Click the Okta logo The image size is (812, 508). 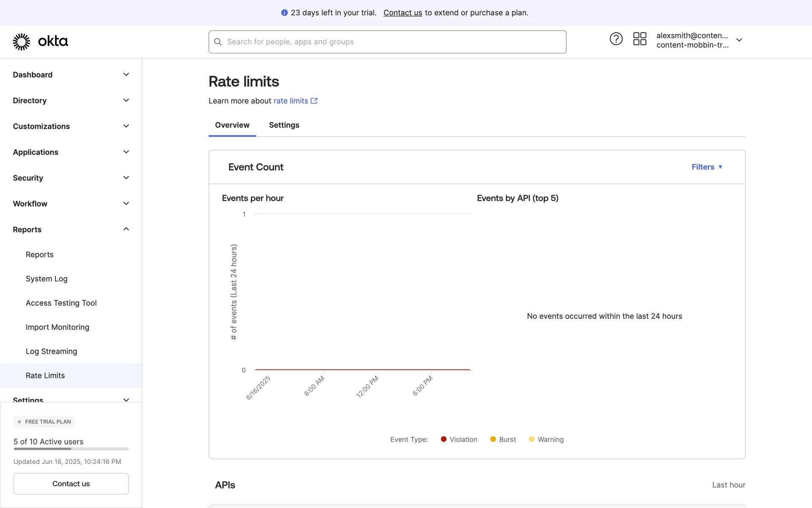tap(40, 41)
